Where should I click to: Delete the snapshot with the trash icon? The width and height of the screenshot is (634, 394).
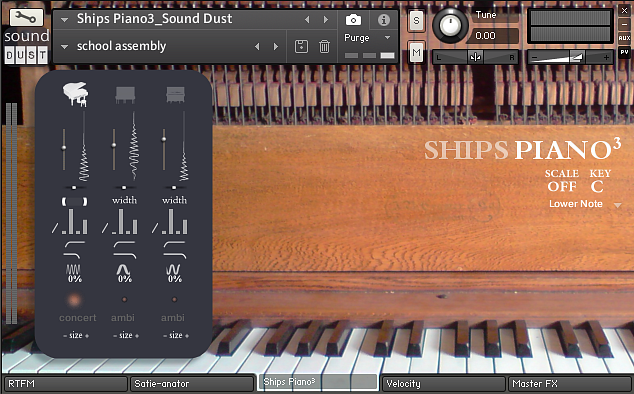click(324, 47)
